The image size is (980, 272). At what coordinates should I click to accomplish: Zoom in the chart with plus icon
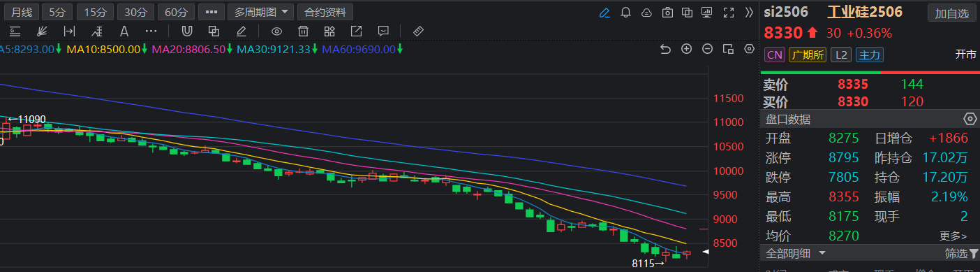pyautogui.click(x=686, y=49)
